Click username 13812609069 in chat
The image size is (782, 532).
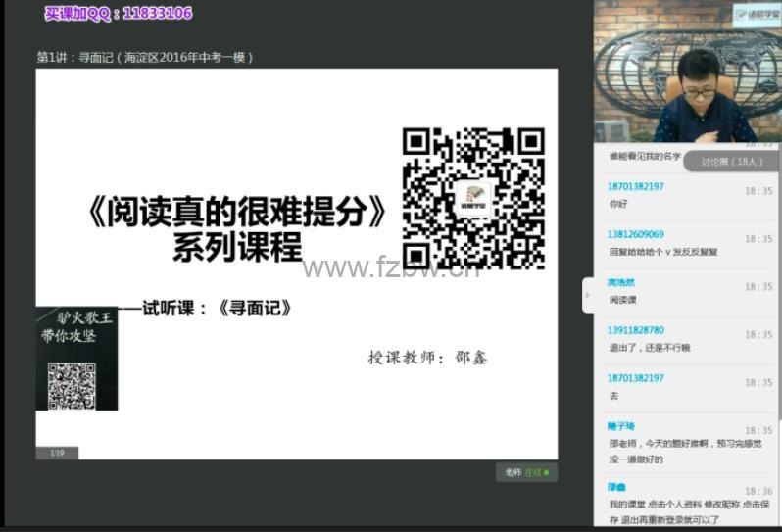click(635, 234)
